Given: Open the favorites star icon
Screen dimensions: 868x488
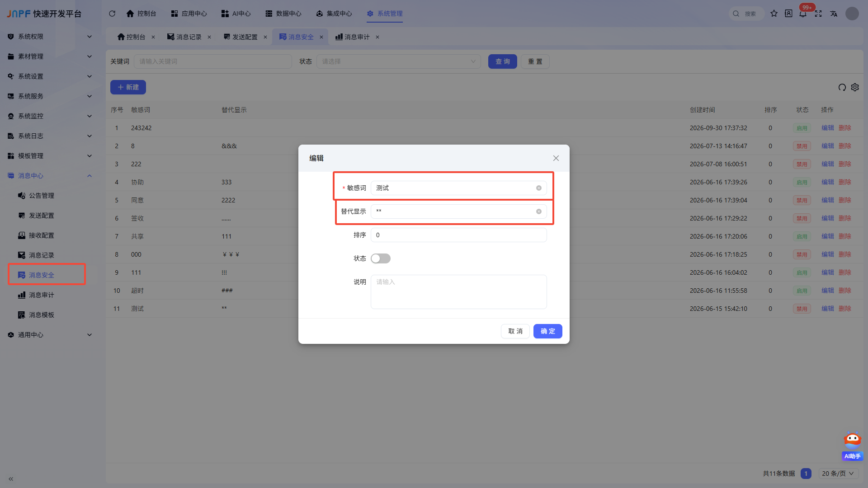Looking at the screenshot, I should pos(774,14).
